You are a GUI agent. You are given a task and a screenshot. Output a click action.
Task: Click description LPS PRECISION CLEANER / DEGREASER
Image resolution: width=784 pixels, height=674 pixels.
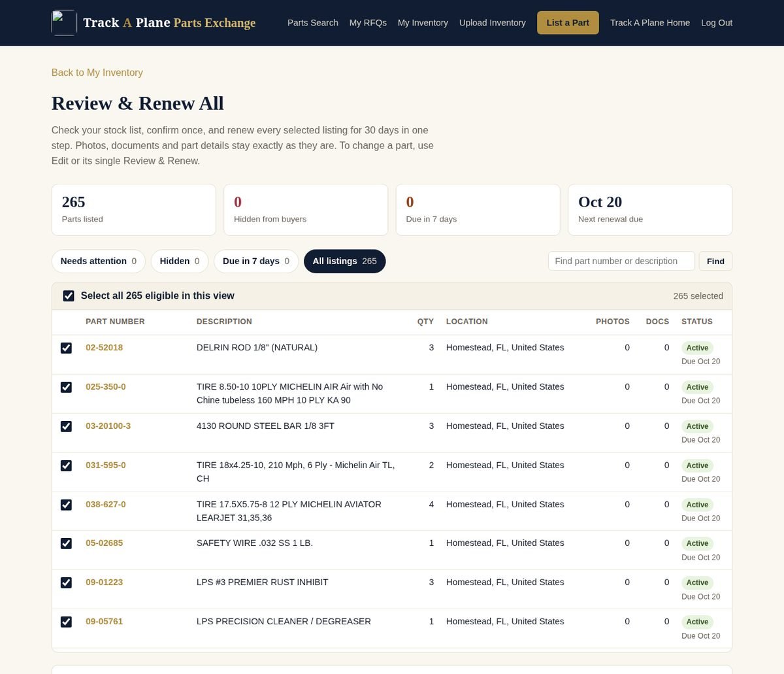284,622
